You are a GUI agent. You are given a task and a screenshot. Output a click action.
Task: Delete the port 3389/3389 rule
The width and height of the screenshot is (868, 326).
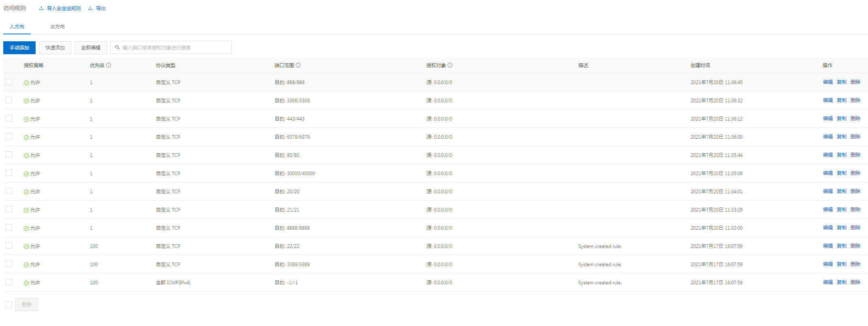pyautogui.click(x=855, y=264)
